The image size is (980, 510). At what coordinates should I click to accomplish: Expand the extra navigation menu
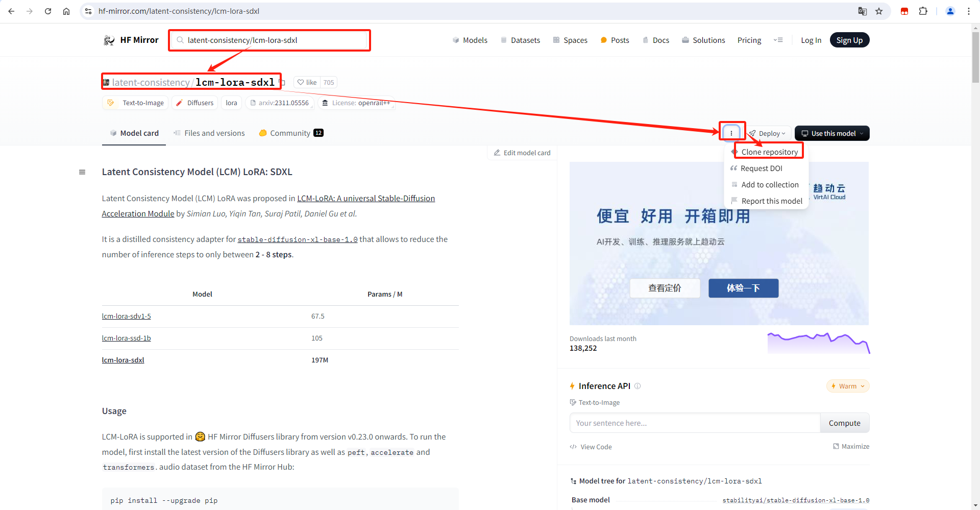click(x=778, y=40)
